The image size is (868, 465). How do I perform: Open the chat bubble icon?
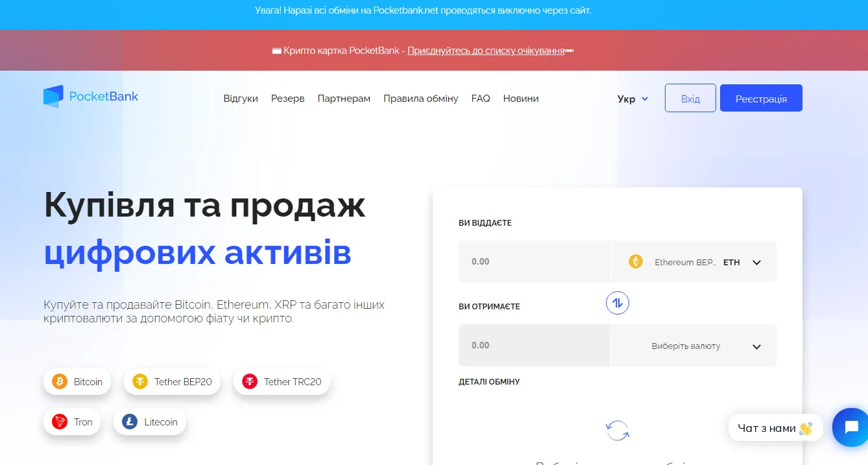851,427
